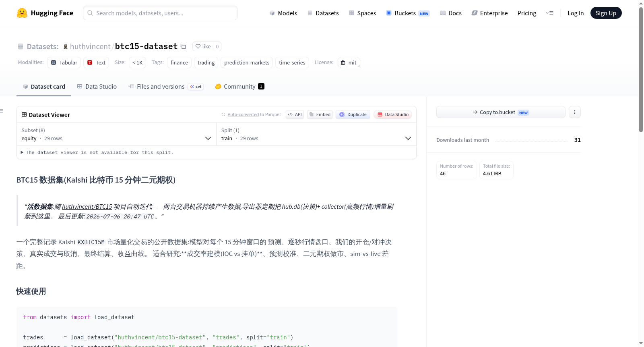Click Copy to bucket button

point(501,112)
